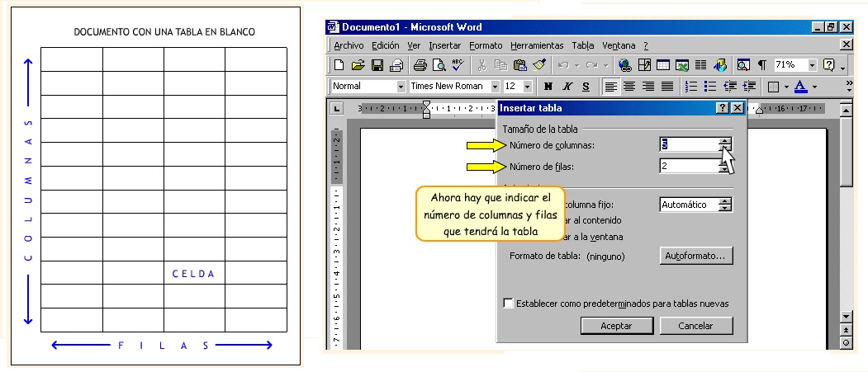Screen dimensions: 868x372
Task: Click the Número de filas field
Action: 689,165
